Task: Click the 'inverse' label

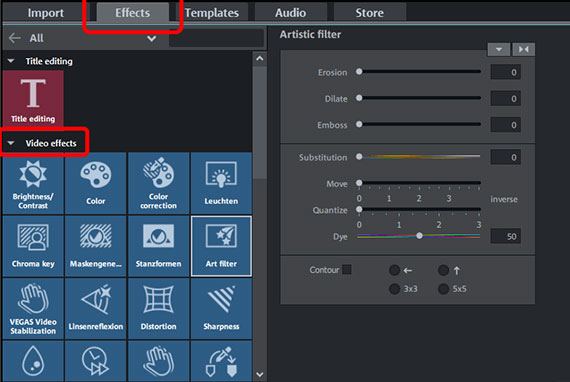Action: pos(504,199)
